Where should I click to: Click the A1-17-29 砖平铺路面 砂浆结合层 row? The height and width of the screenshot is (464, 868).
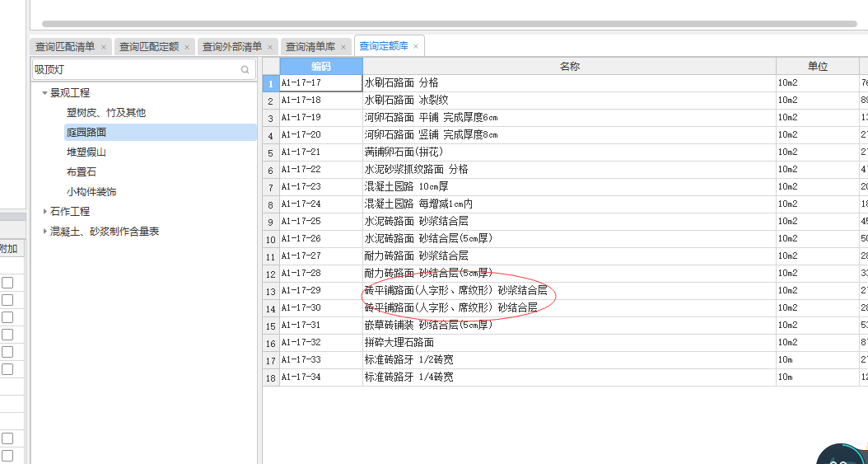click(x=569, y=291)
